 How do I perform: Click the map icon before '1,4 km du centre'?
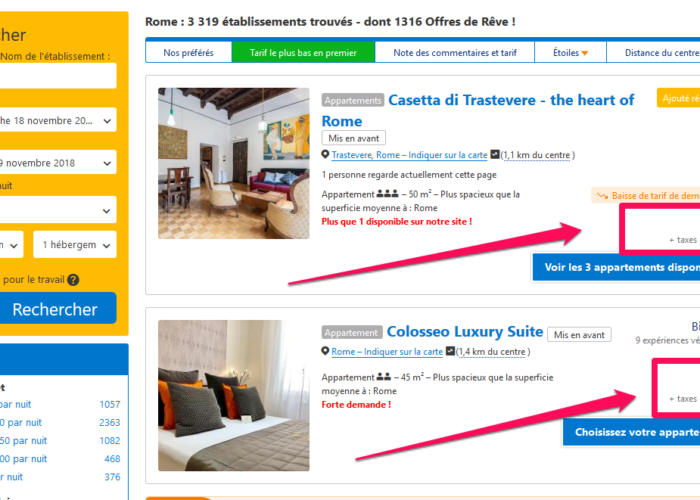450,351
